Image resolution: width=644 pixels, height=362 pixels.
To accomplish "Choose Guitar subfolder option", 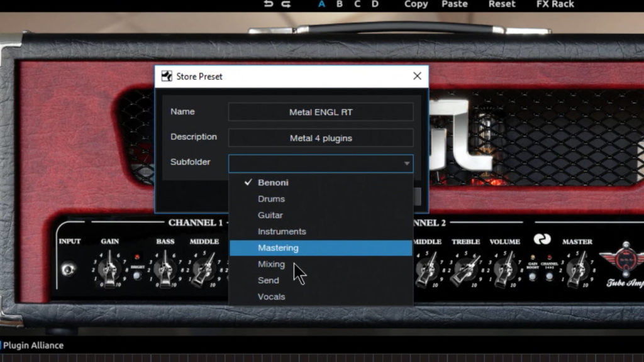I will [321, 215].
